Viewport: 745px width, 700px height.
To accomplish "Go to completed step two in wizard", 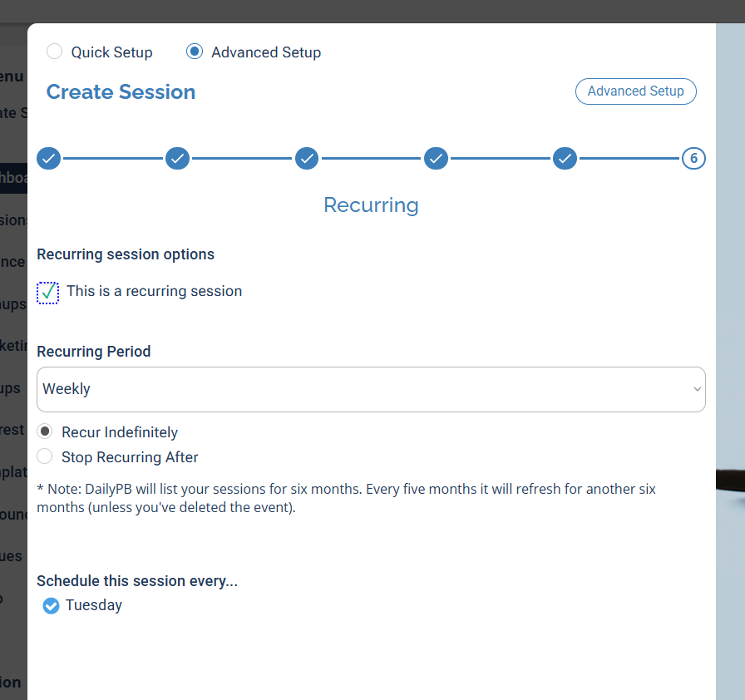I will point(178,159).
